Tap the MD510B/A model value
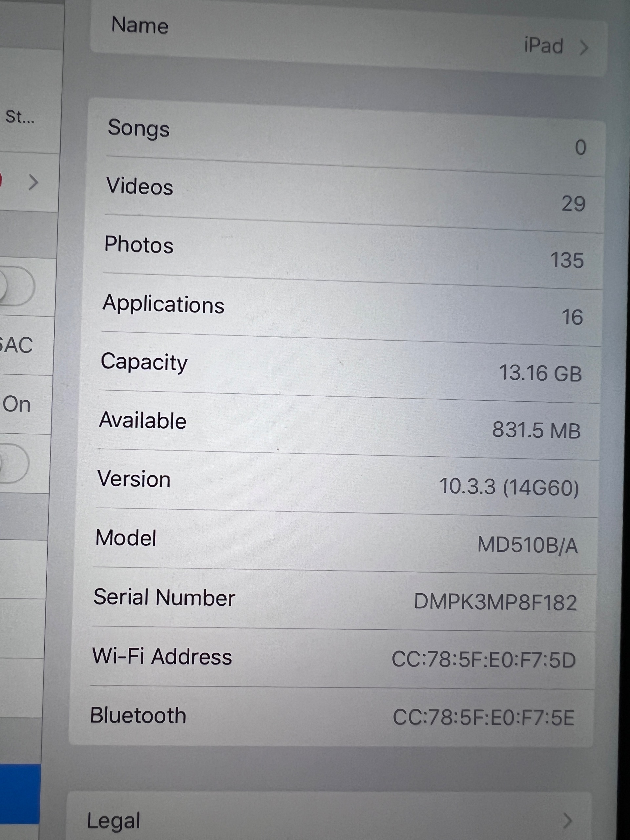630x840 pixels. coord(528,545)
